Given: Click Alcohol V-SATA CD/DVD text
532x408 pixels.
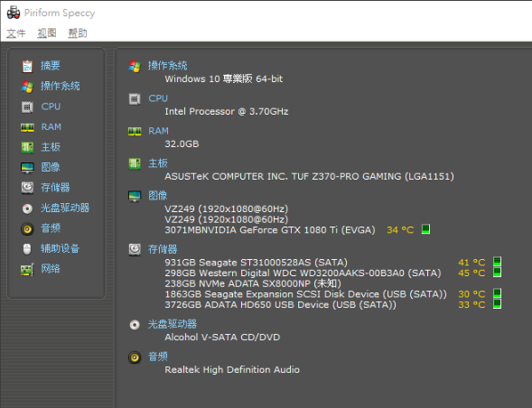Looking at the screenshot, I should 222,337.
